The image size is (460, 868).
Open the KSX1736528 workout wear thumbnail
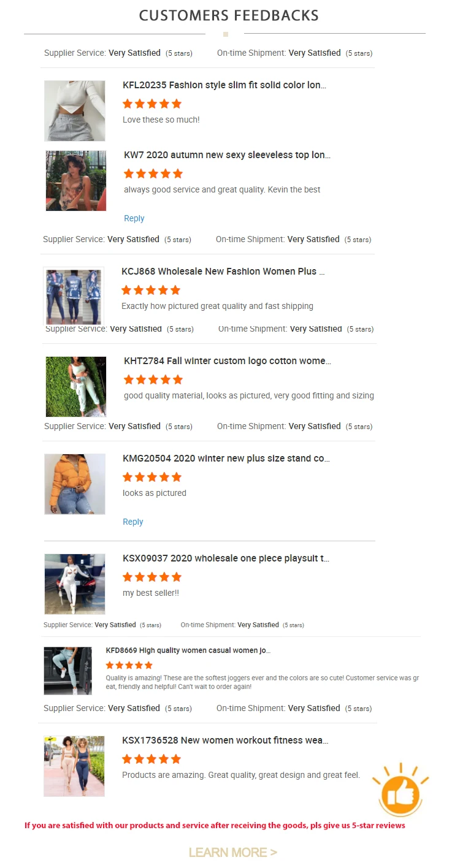coord(74,766)
